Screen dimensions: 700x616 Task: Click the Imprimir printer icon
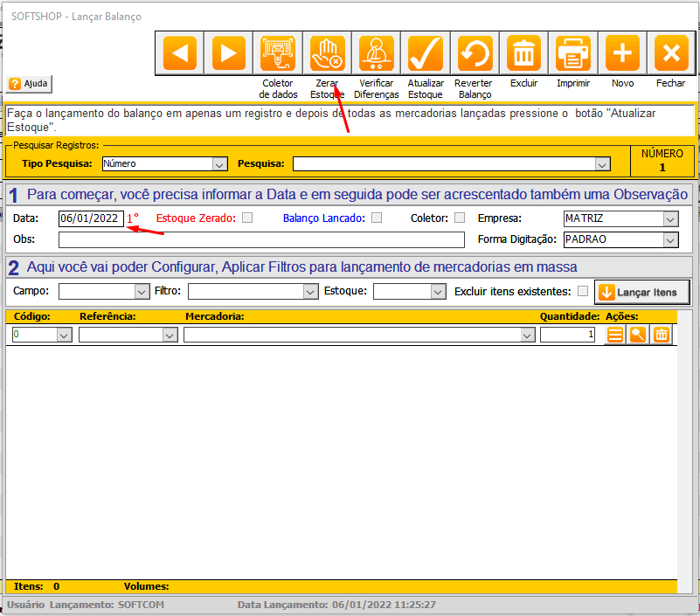pyautogui.click(x=573, y=54)
